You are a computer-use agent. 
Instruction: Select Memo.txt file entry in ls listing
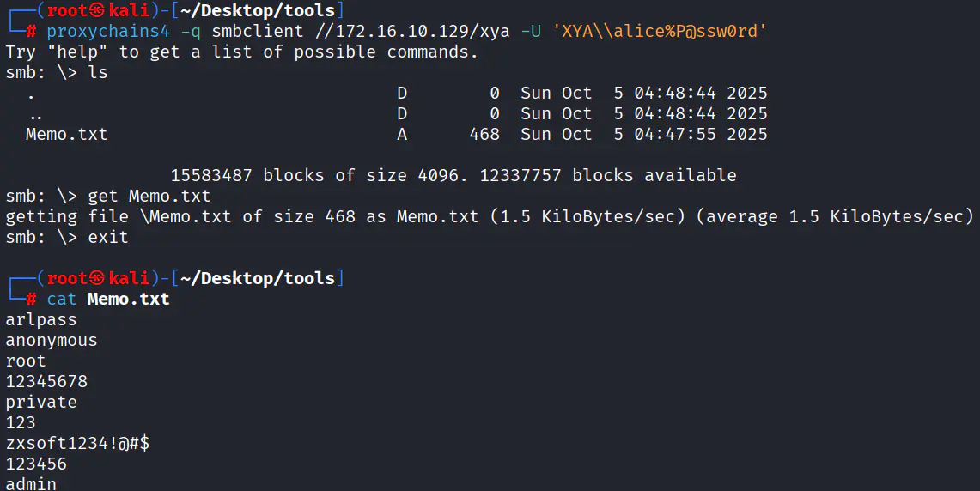pos(67,135)
